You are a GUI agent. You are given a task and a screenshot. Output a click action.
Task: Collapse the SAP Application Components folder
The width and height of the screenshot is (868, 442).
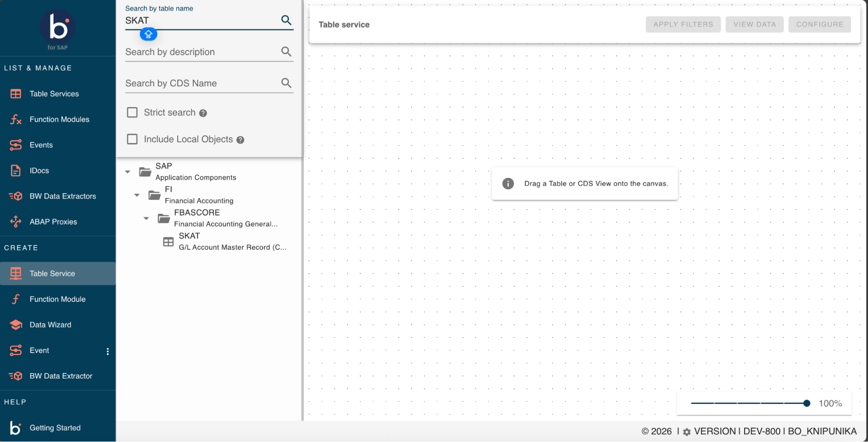point(128,172)
